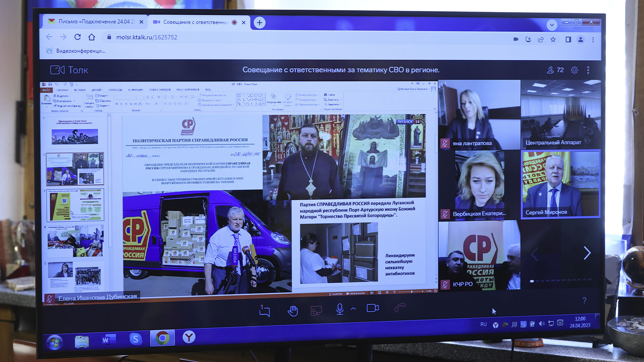Open the participants list showing 72
Viewport: 644px width, 362px height.
[x=555, y=70]
